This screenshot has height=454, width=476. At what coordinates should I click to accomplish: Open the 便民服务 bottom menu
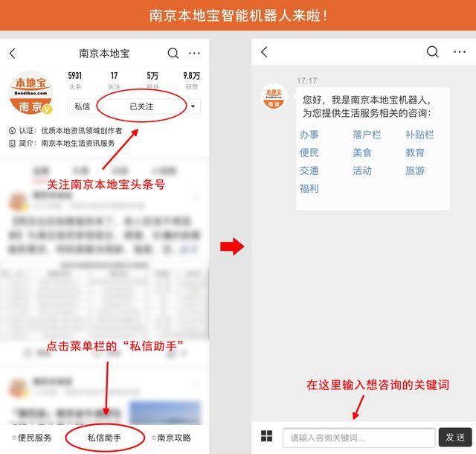(x=32, y=438)
